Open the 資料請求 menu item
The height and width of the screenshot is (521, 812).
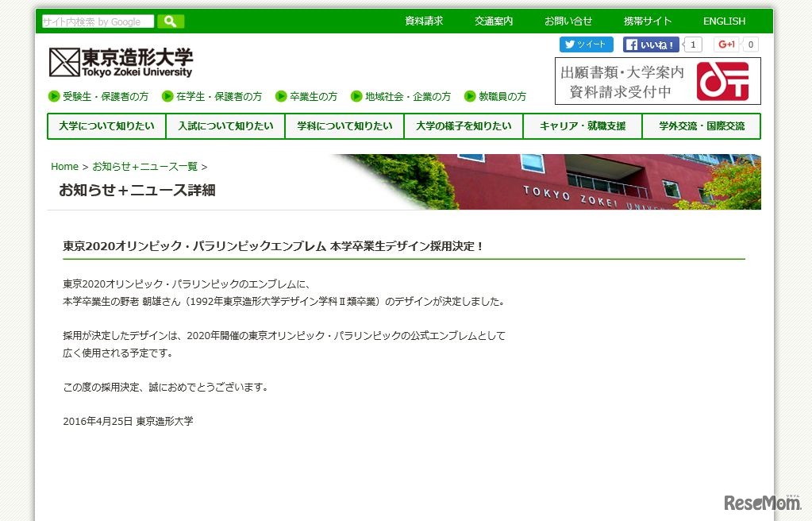(x=424, y=21)
